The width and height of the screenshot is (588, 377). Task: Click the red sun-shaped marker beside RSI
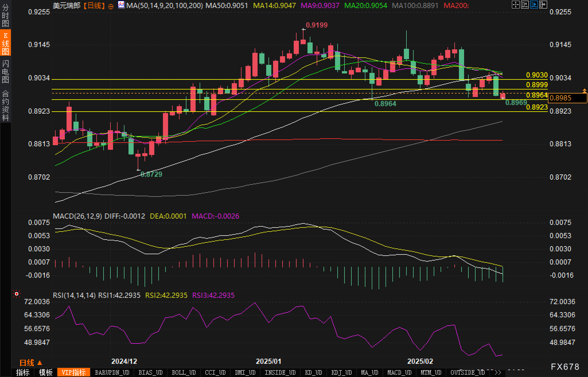17,294
